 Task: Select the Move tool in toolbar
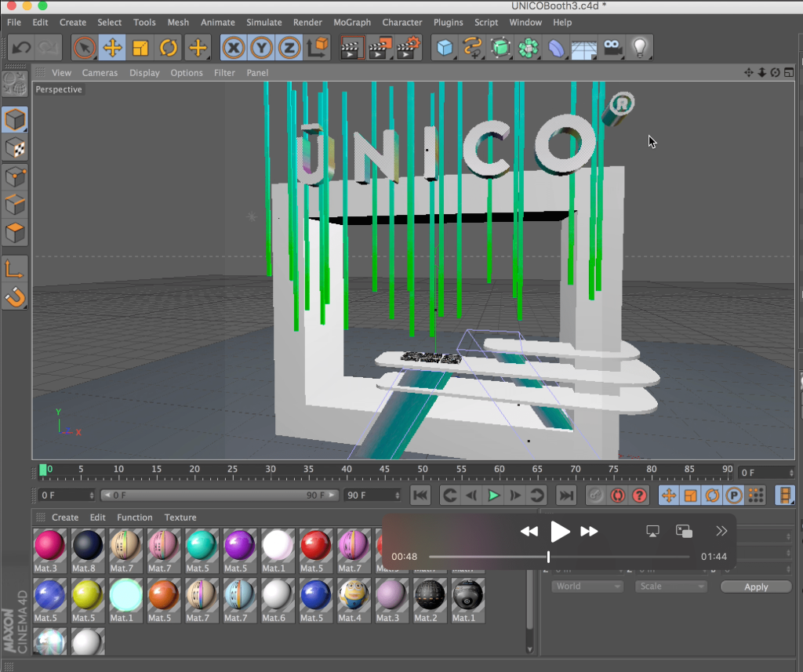click(x=113, y=48)
